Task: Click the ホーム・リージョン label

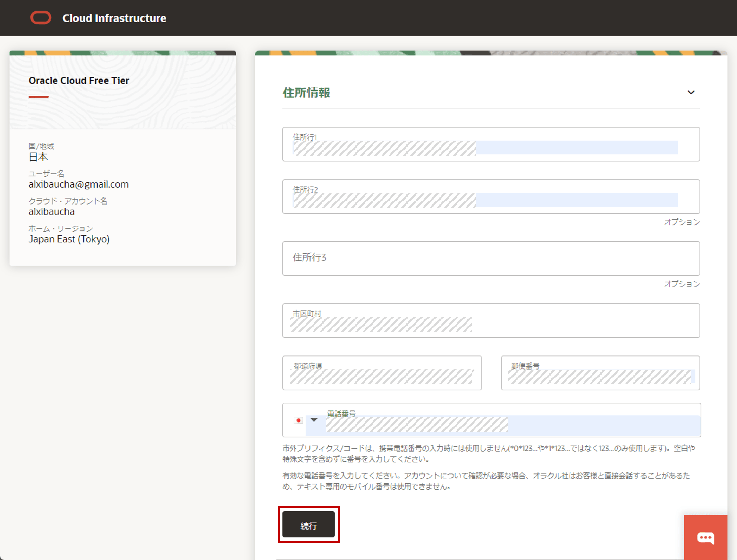Action: tap(61, 228)
